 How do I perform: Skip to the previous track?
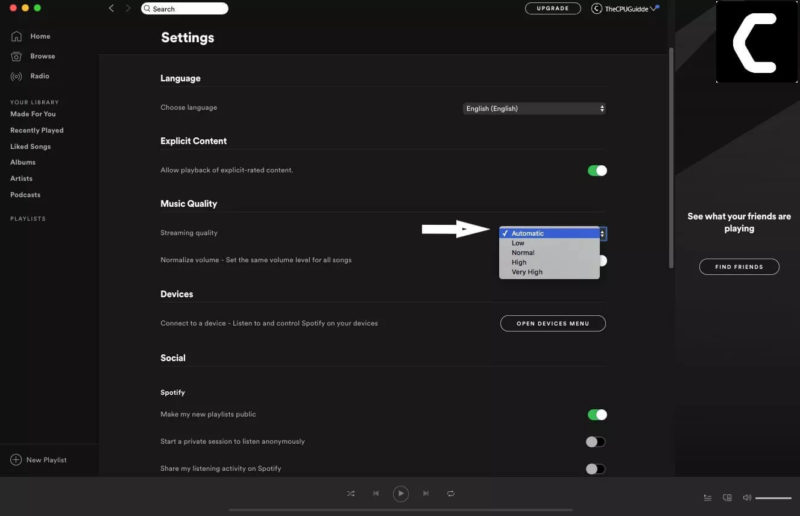376,493
